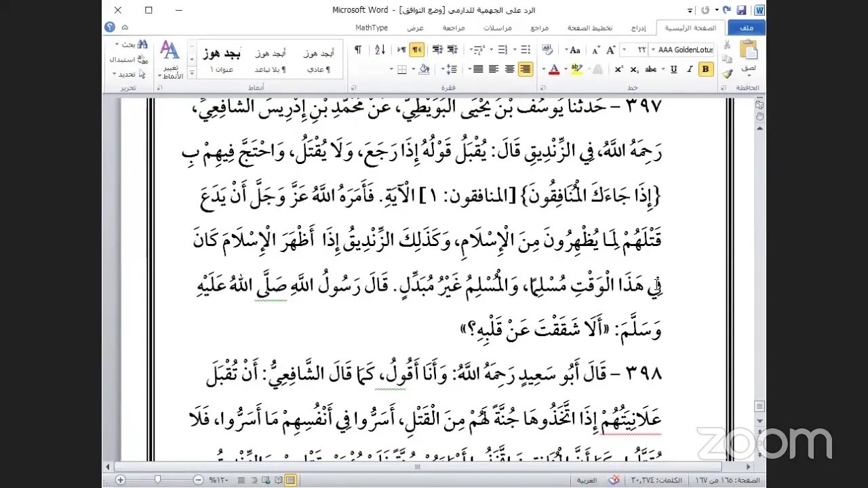Click the horizontal scrollbar thumb

pos(416,467)
